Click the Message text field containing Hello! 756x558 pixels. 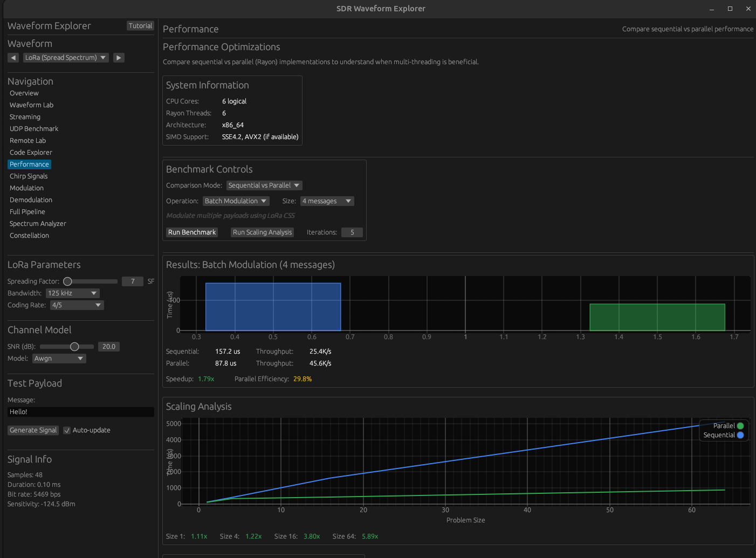tap(81, 412)
